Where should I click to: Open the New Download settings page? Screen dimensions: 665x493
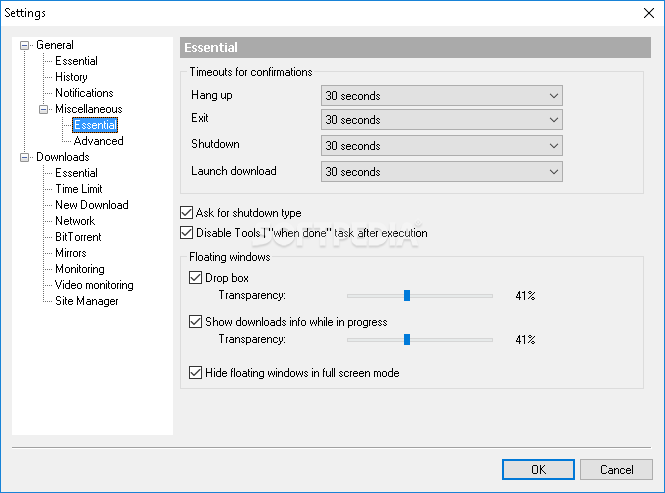pos(92,205)
